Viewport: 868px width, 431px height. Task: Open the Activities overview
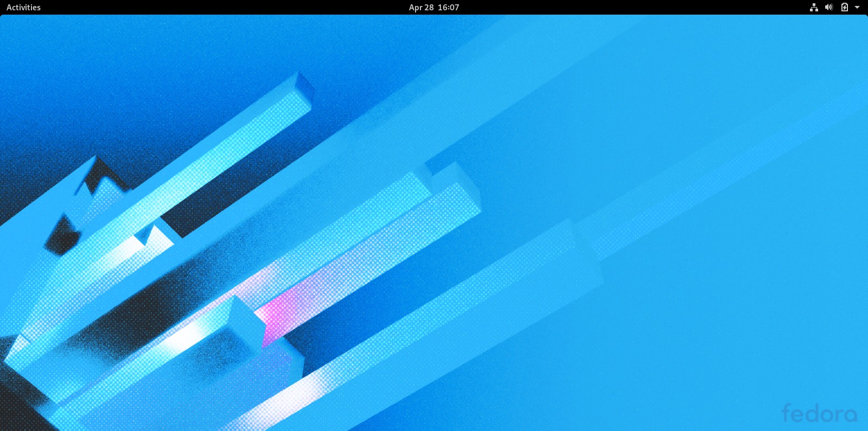[x=23, y=8]
